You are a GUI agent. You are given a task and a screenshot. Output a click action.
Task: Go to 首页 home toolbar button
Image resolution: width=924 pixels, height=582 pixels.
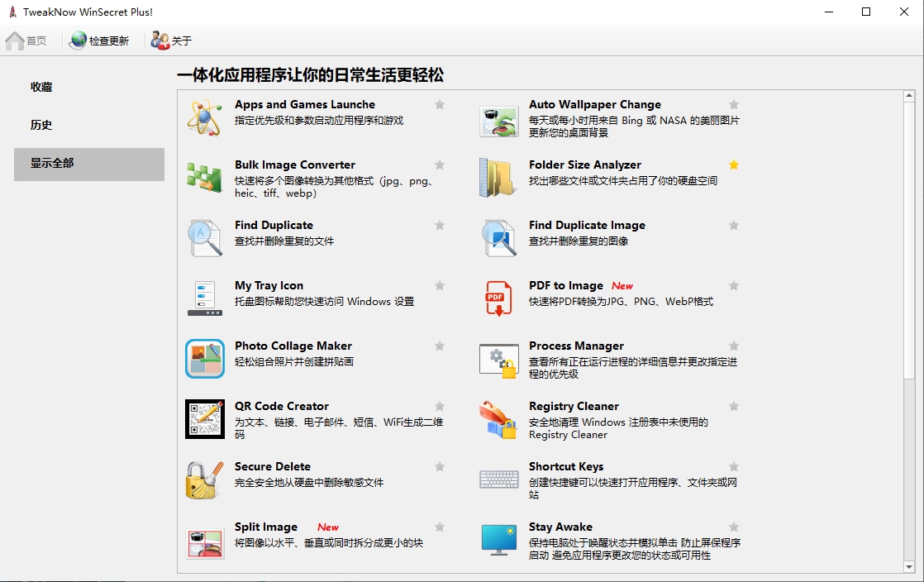[26, 41]
